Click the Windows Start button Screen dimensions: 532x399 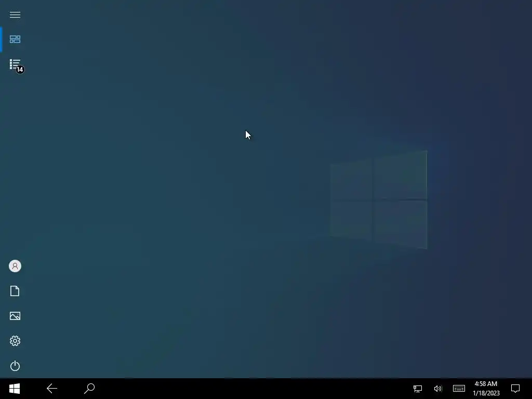[15, 389]
